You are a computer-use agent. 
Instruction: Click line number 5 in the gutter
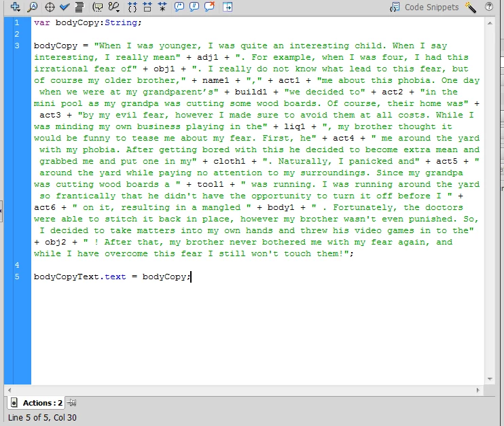(x=17, y=277)
